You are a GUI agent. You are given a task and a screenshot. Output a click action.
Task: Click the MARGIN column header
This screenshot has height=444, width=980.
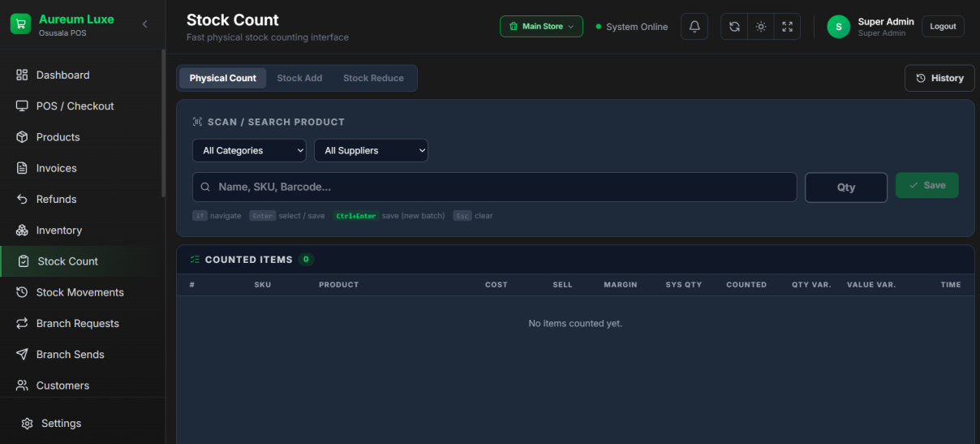click(x=621, y=285)
